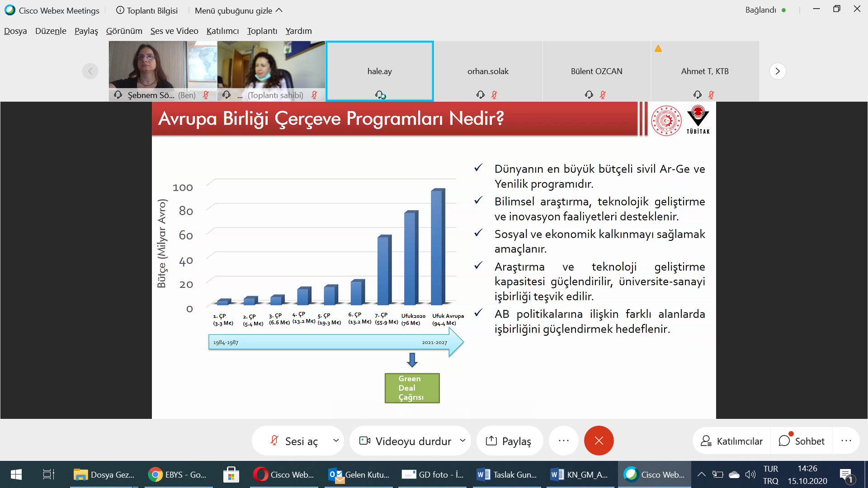Click the Toplantı Bilgisi info icon
This screenshot has height=488, width=868.
(120, 10)
